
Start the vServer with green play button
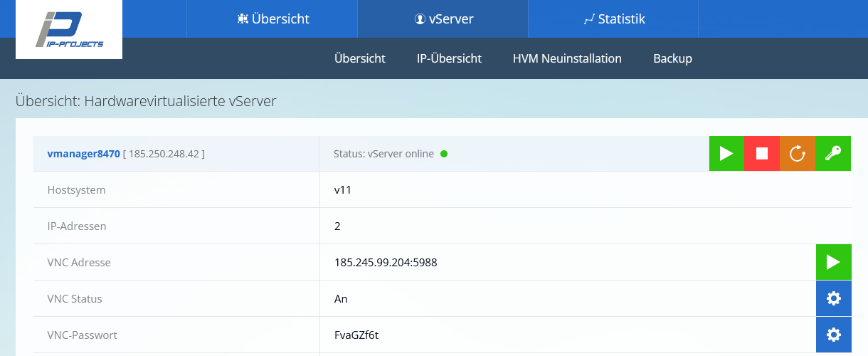pyautogui.click(x=726, y=153)
